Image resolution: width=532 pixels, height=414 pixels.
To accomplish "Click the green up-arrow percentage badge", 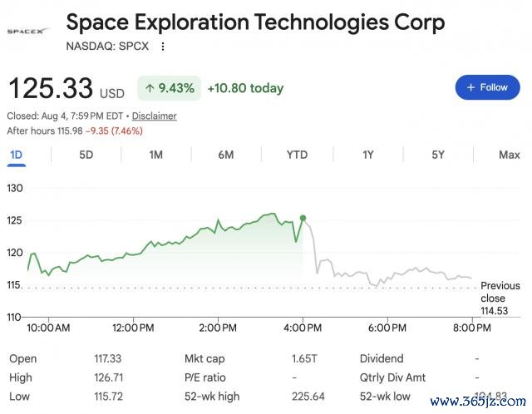I will click(x=169, y=88).
